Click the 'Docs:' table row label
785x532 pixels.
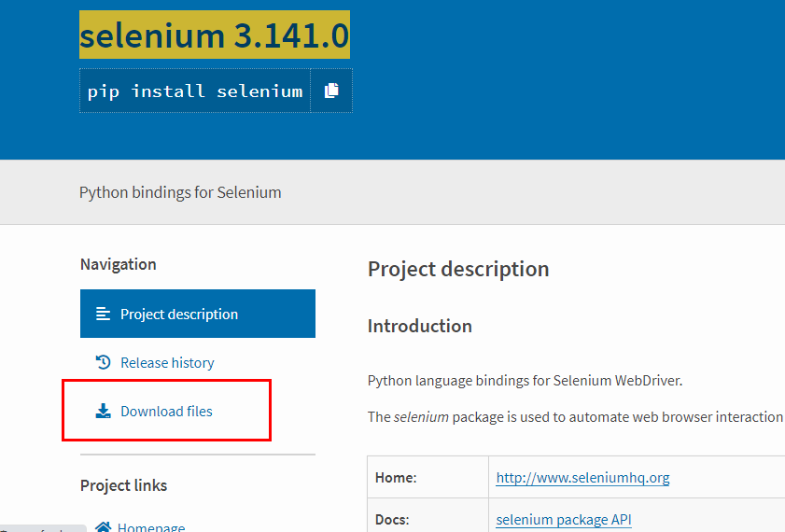pyautogui.click(x=395, y=519)
